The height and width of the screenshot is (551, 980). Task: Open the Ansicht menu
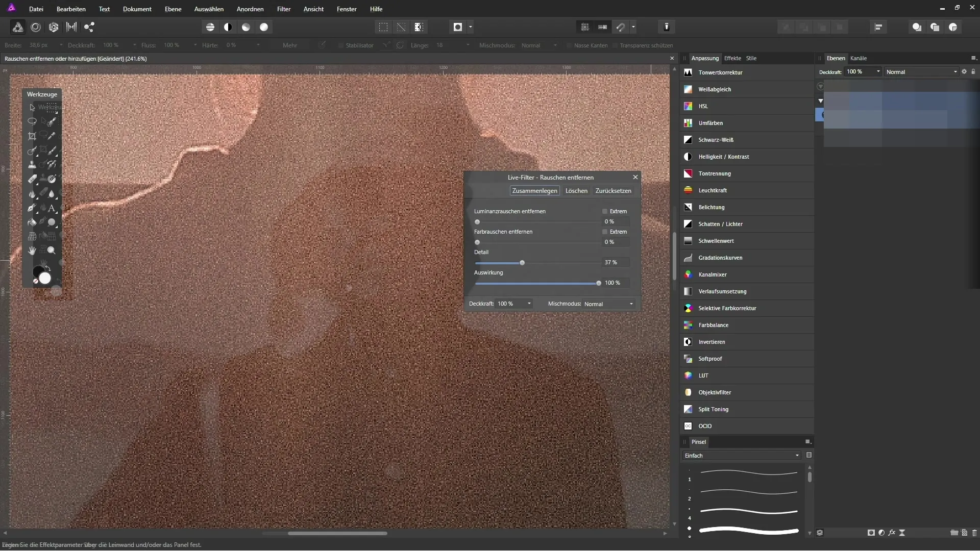[313, 9]
